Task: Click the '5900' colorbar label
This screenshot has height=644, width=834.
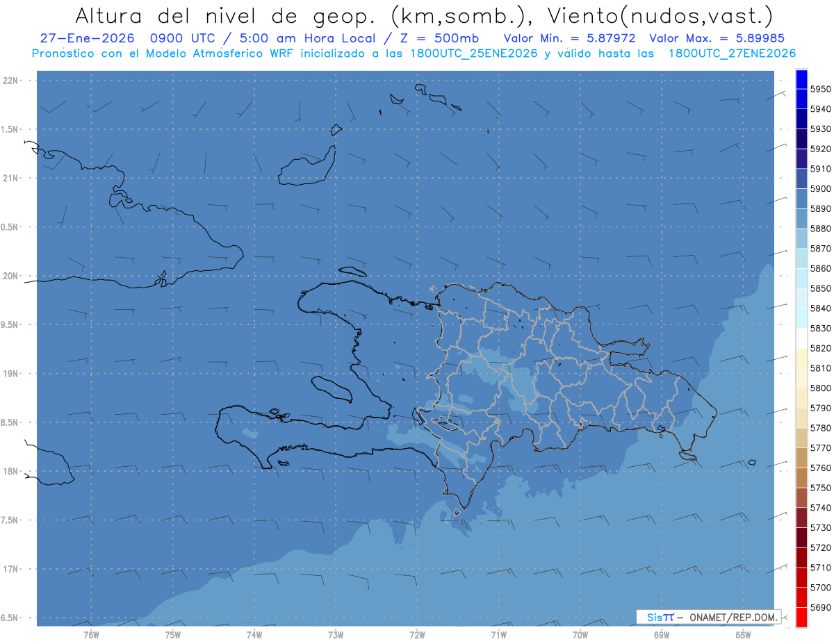Action: [x=821, y=188]
